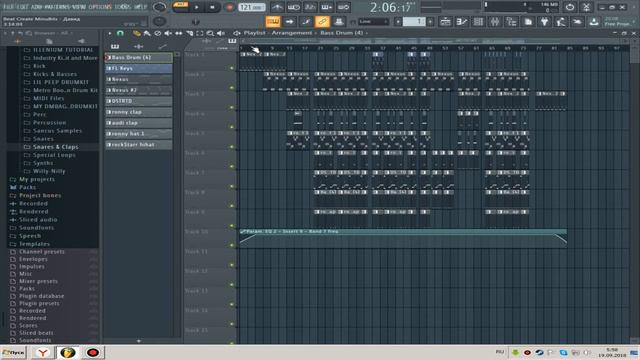Show the Playlist window icon
The image size is (640, 360).
pyautogui.click(x=445, y=21)
